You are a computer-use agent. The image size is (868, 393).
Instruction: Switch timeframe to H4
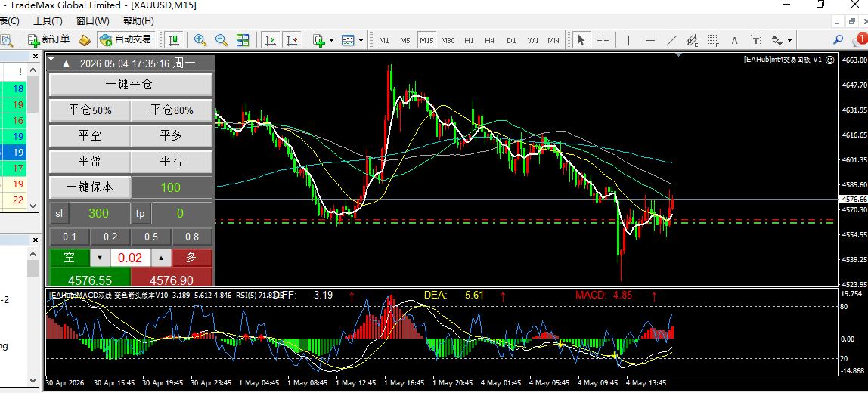click(489, 40)
